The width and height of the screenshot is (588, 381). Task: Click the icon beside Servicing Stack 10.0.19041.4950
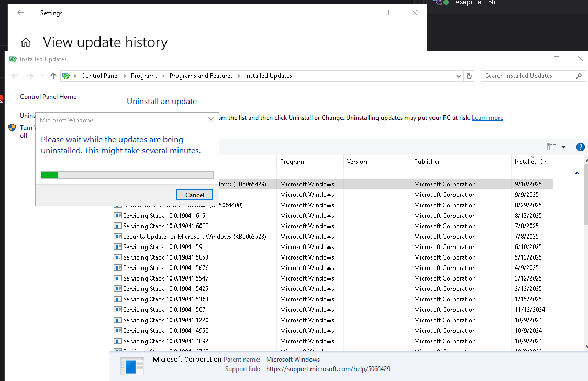point(118,331)
